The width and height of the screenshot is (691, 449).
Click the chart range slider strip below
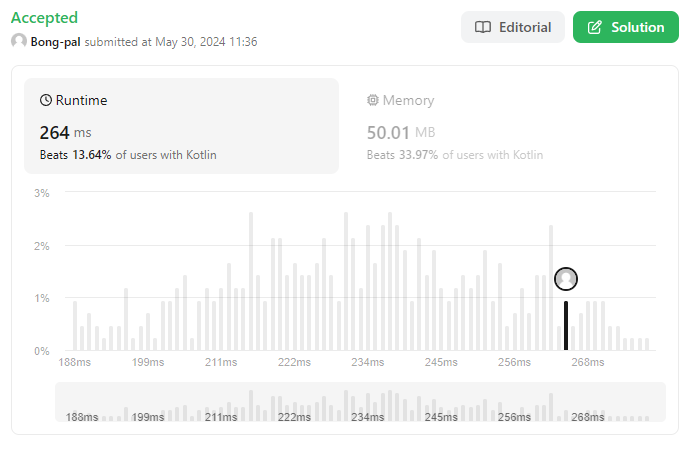[x=360, y=402]
